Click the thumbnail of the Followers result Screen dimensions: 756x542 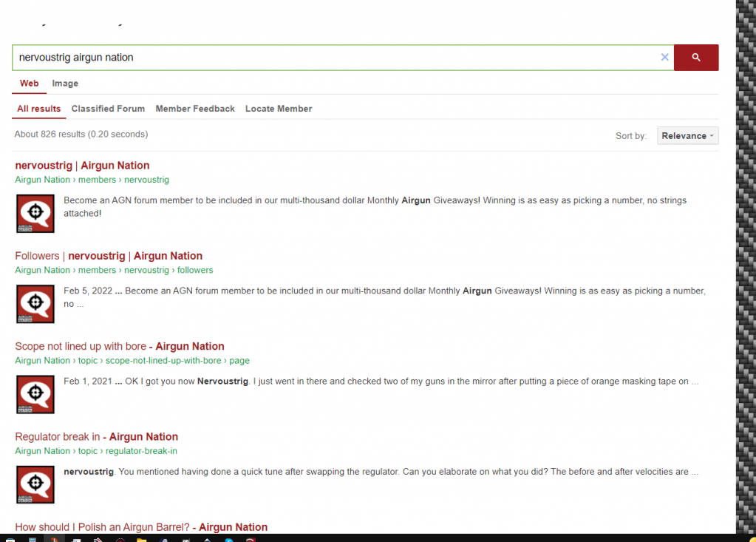[x=35, y=304]
